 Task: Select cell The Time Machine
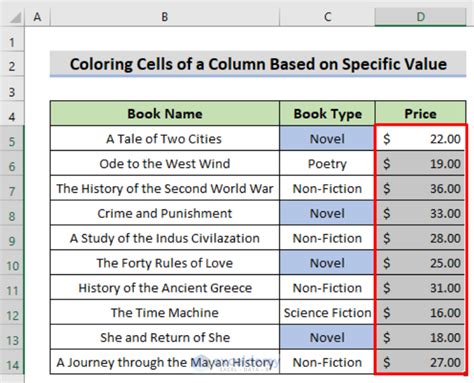pos(165,312)
